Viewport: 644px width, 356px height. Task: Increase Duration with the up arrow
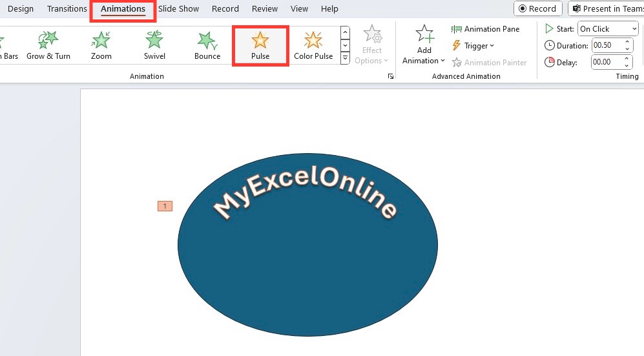coord(627,42)
